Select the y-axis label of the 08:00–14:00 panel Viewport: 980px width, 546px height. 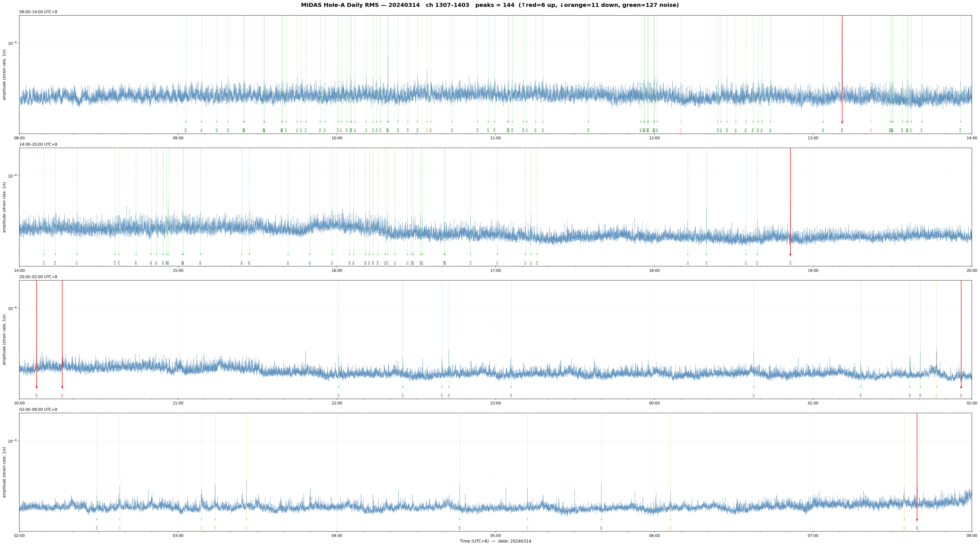(4, 75)
